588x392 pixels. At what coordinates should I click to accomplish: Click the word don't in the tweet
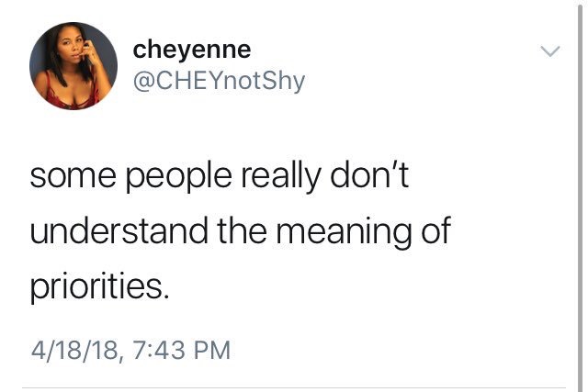369,174
